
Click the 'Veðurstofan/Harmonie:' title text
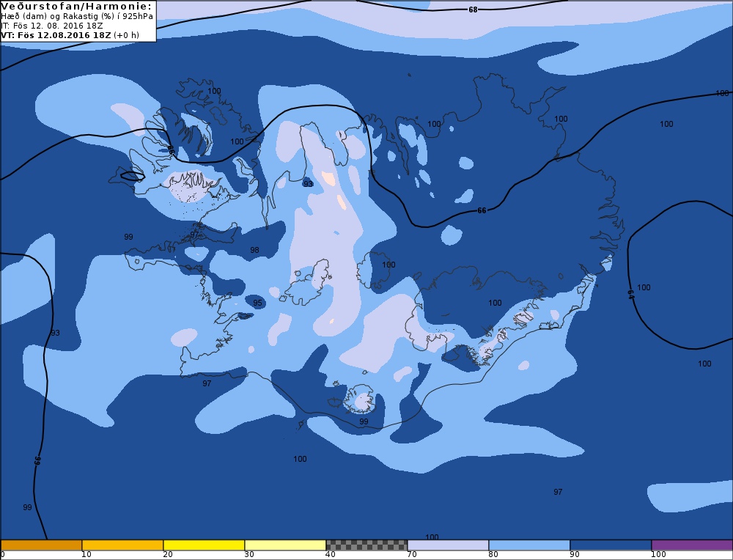point(77,6)
